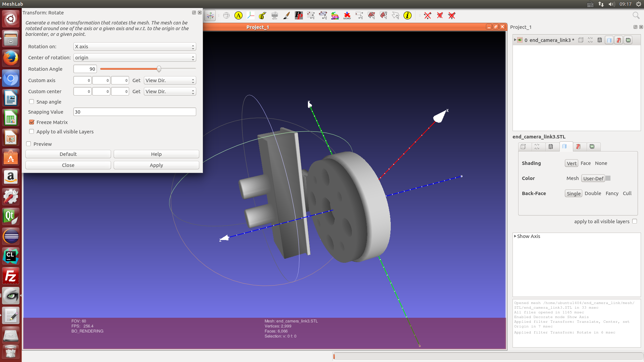644x362 pixels.
Task: Tick the 'apply to all visible layers' box
Action: pyautogui.click(x=635, y=221)
